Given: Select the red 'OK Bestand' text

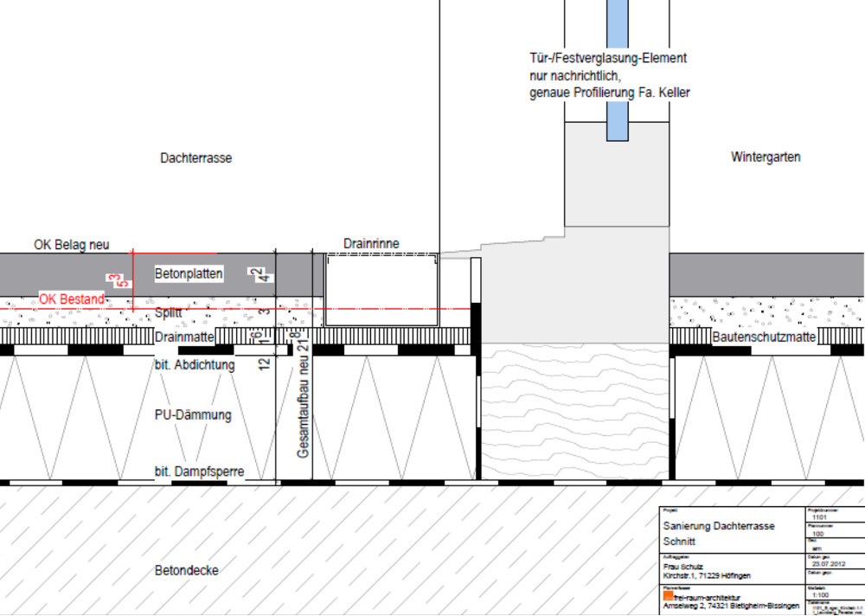Looking at the screenshot, I should coord(72,299).
